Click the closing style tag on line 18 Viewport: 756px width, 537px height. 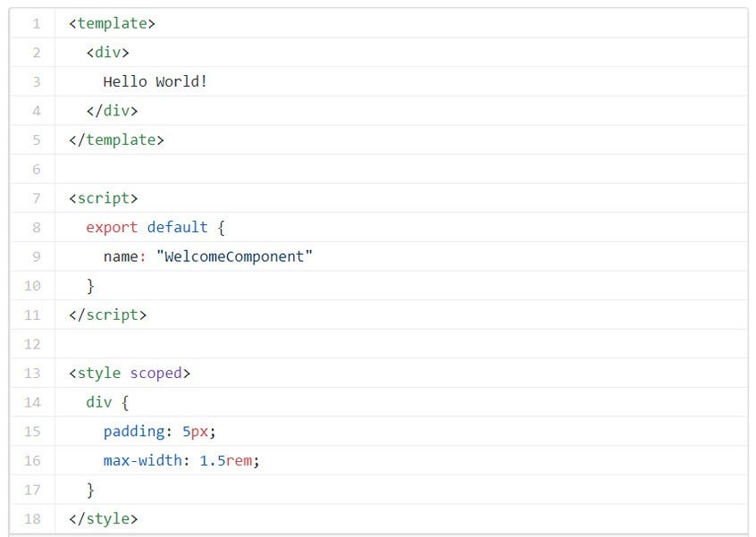[104, 518]
